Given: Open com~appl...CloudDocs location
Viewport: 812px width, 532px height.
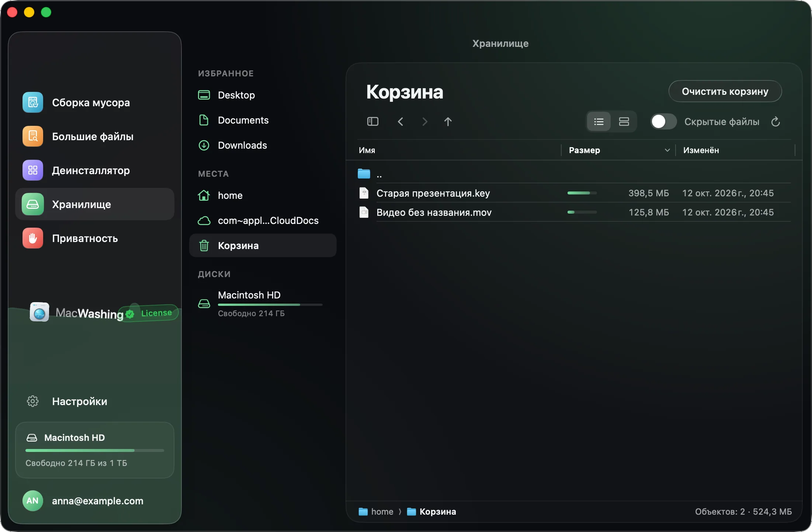Looking at the screenshot, I should [x=263, y=221].
